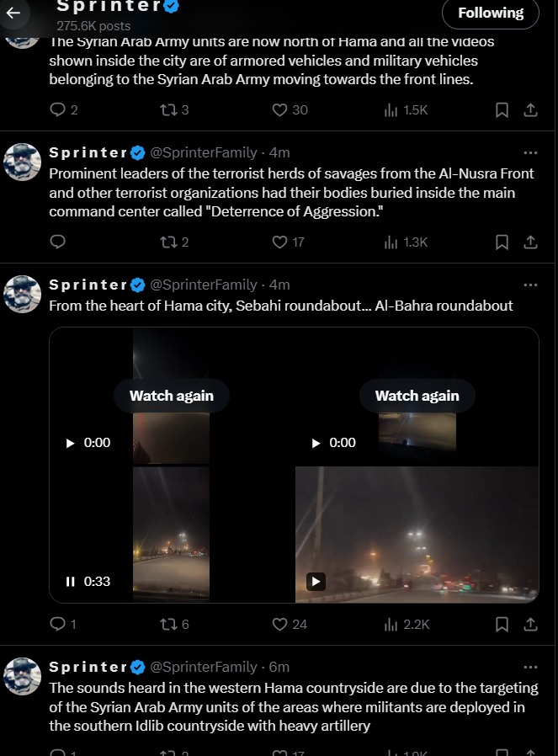Repost the Al-Nusra Front leaders post
Viewport: 558px width, 756px height.
(167, 242)
